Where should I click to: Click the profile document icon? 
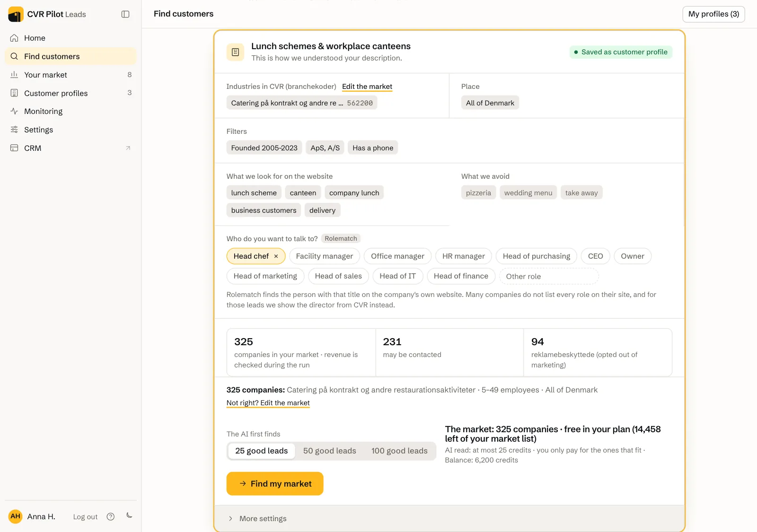pos(235,52)
